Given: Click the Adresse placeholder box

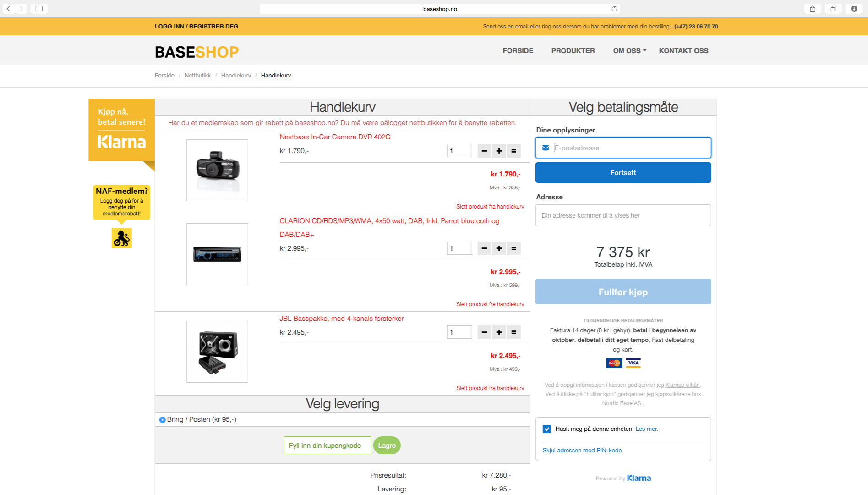Looking at the screenshot, I should click(623, 215).
